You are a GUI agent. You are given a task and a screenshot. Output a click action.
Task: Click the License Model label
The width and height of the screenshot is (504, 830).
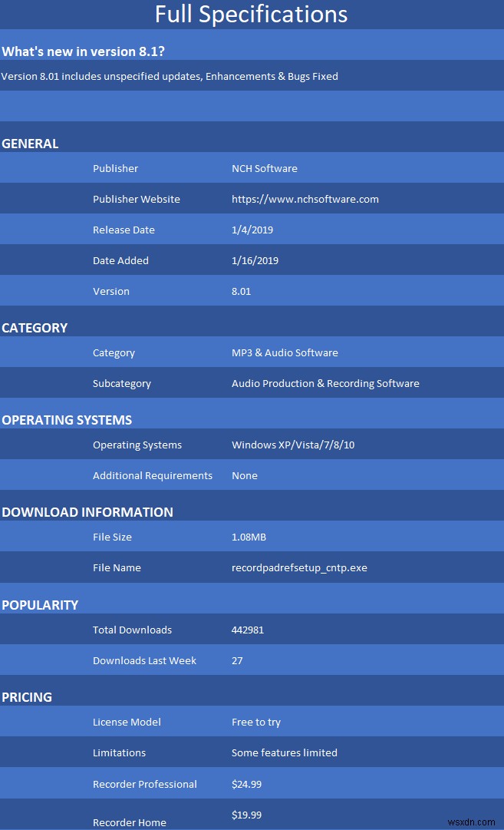[x=127, y=722]
